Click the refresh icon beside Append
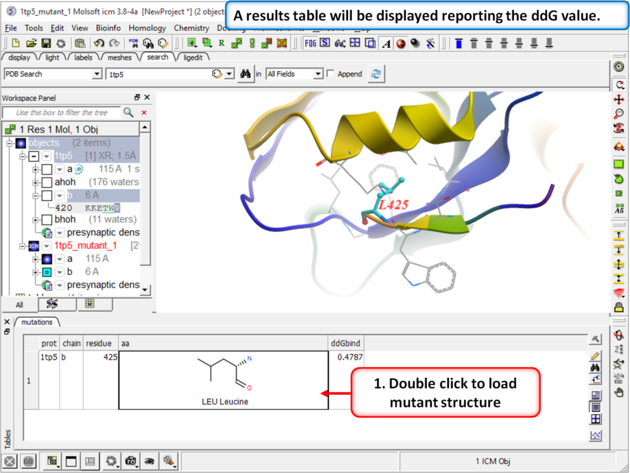This screenshot has width=630, height=473. 376,74
